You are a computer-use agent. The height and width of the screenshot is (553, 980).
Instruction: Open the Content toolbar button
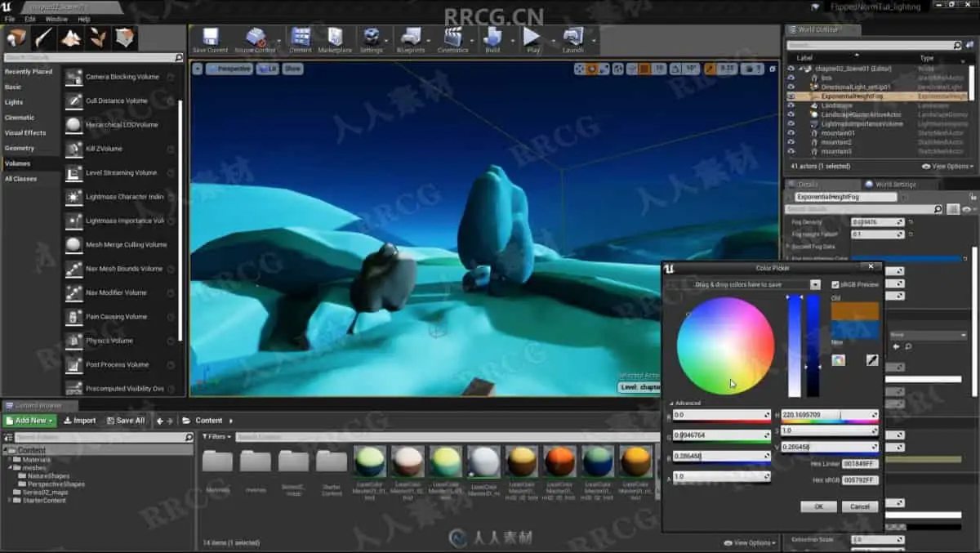click(x=301, y=40)
